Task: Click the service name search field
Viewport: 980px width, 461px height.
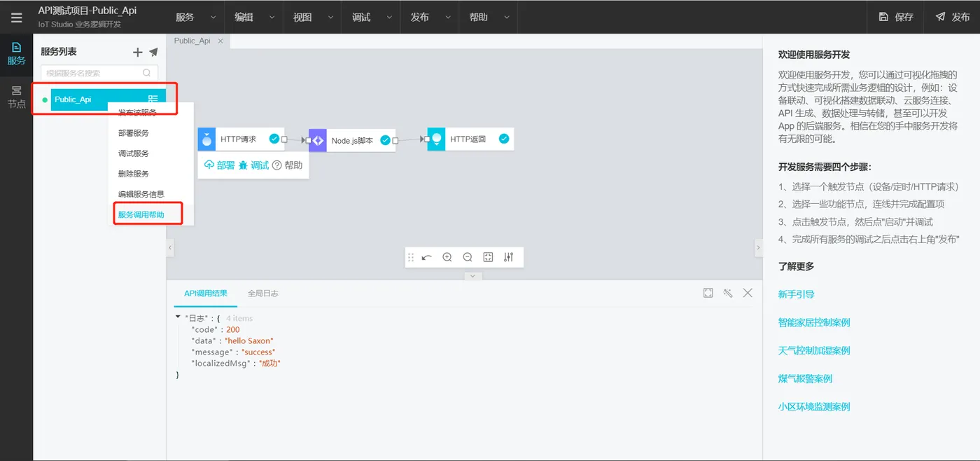Action: pos(99,73)
